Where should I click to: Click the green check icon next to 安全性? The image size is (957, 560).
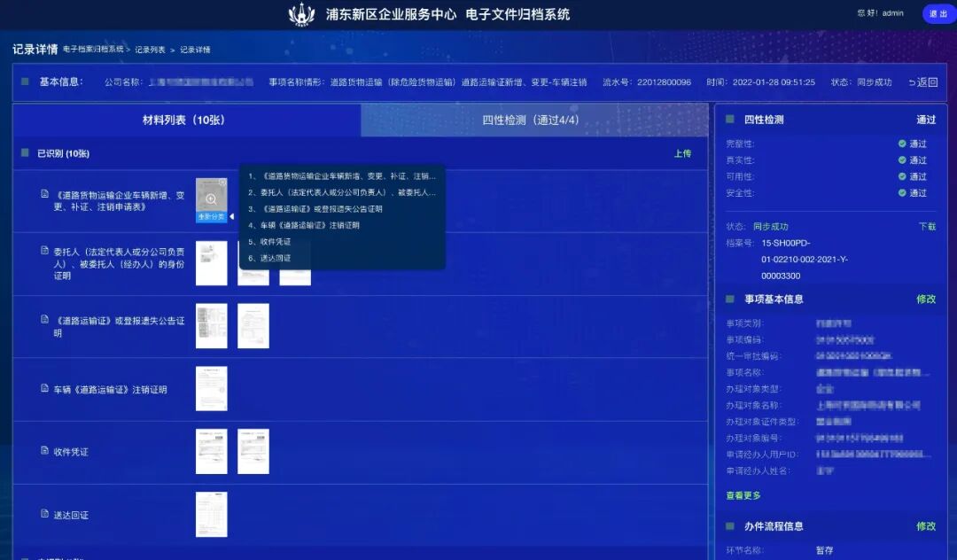901,193
